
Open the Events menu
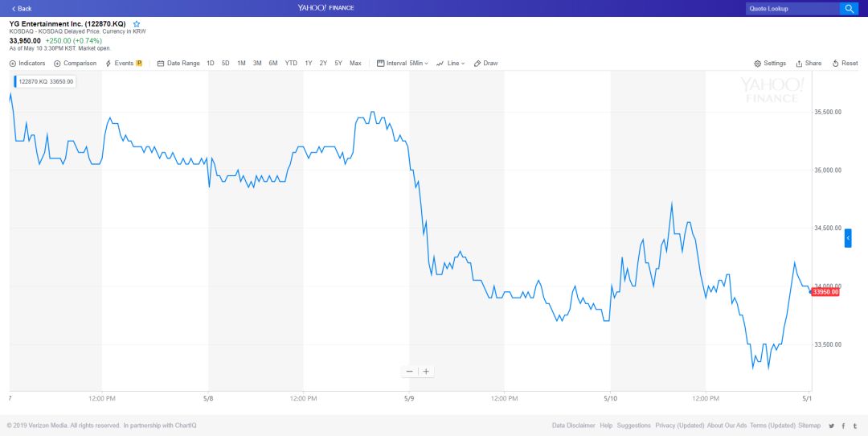pyautogui.click(x=123, y=64)
